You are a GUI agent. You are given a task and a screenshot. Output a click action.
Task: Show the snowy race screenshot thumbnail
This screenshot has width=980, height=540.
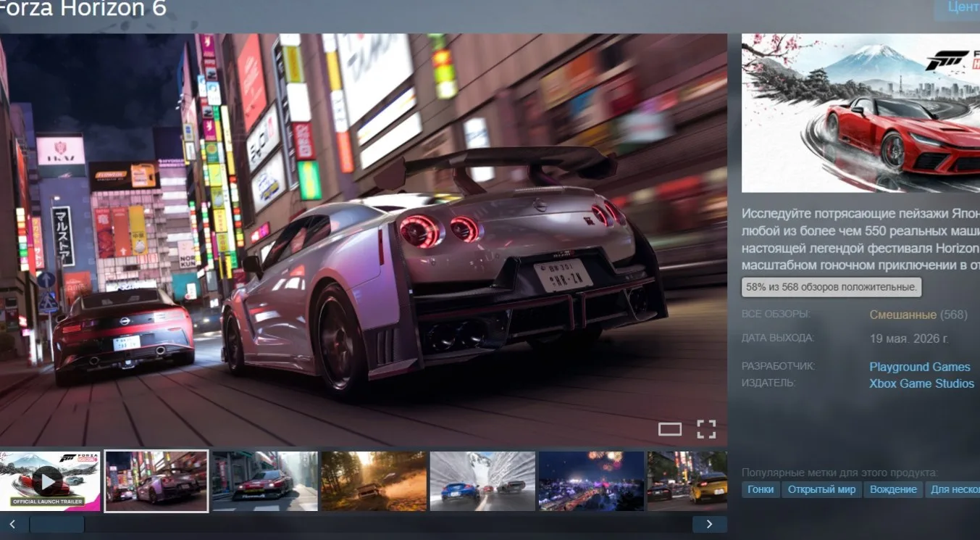pyautogui.click(x=482, y=481)
